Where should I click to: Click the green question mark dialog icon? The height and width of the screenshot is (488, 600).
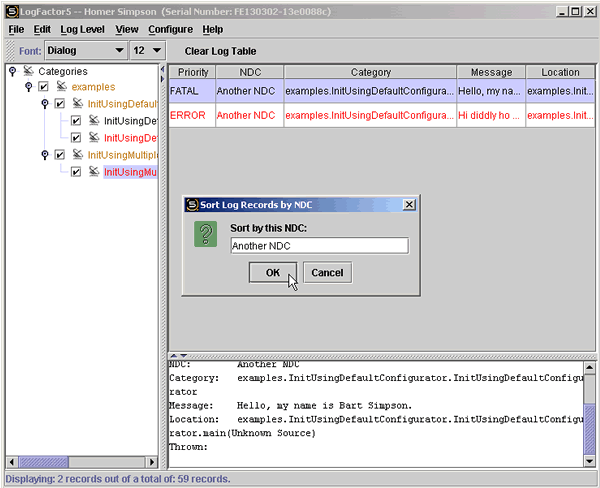click(x=205, y=235)
